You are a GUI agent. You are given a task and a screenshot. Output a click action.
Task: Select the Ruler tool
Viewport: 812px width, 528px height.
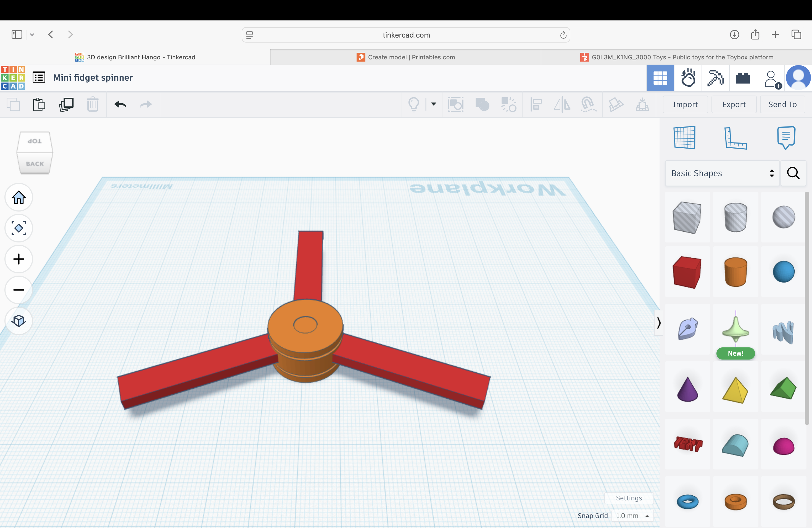pyautogui.click(x=735, y=138)
